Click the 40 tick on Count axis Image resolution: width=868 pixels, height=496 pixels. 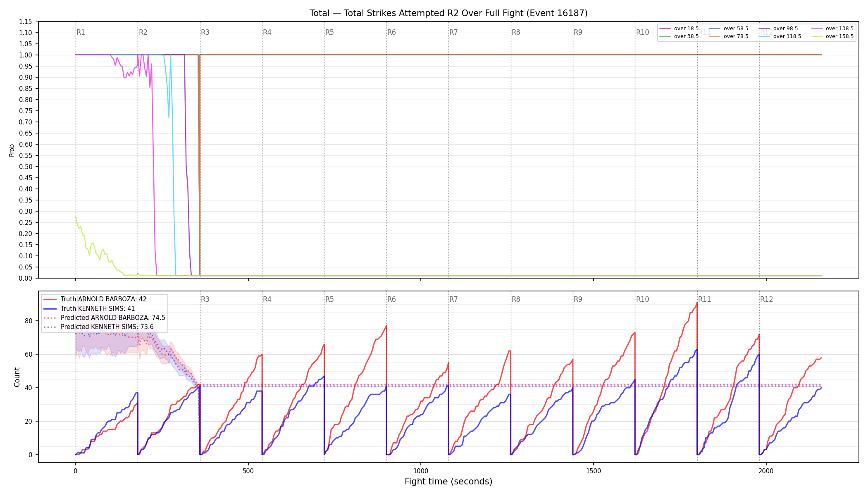click(x=29, y=388)
